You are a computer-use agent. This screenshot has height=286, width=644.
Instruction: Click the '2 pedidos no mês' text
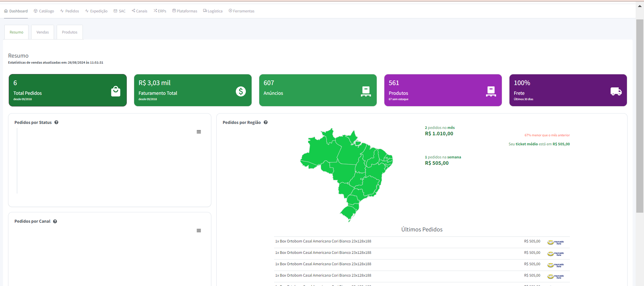click(x=440, y=128)
